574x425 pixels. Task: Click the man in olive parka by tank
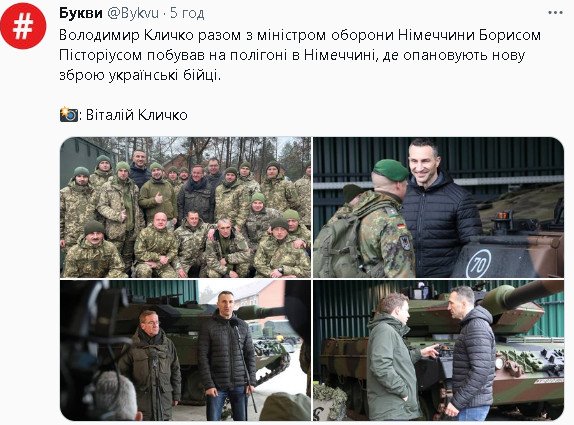pyautogui.click(x=393, y=357)
